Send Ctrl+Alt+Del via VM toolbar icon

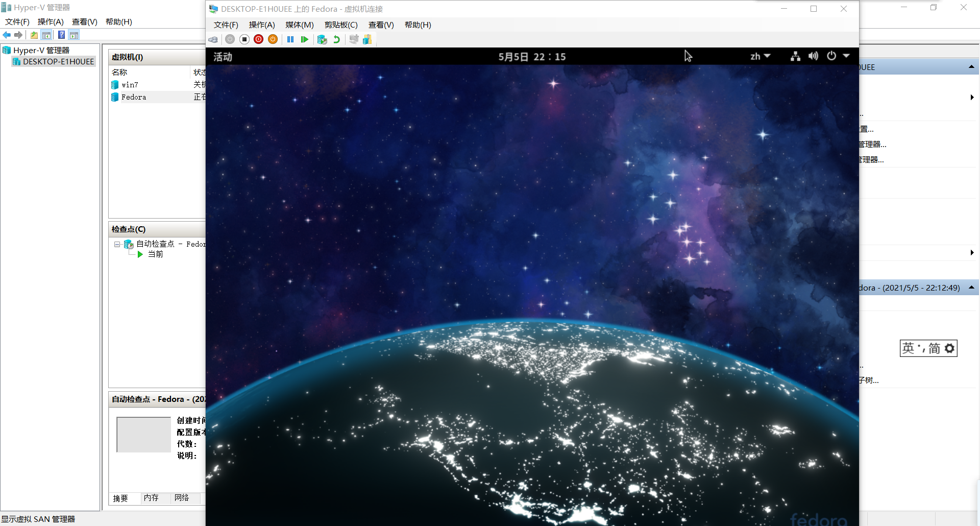pos(213,39)
